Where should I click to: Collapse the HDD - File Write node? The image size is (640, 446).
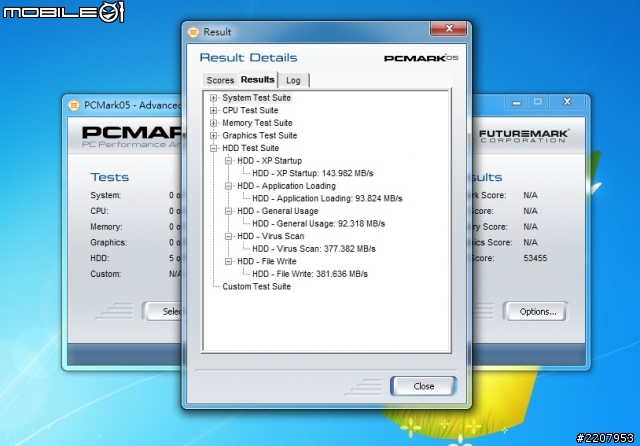tap(229, 262)
